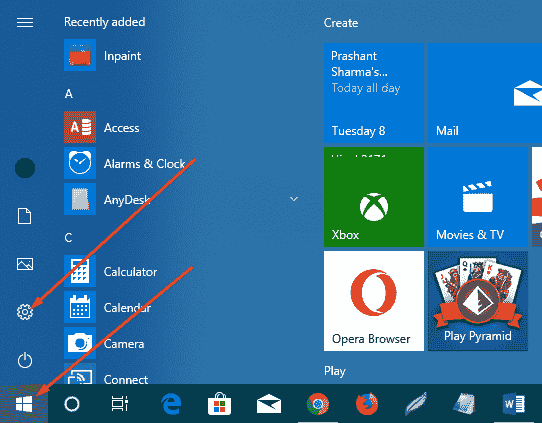Open Pictures from the Start sidebar
The height and width of the screenshot is (423, 542).
pyautogui.click(x=25, y=264)
